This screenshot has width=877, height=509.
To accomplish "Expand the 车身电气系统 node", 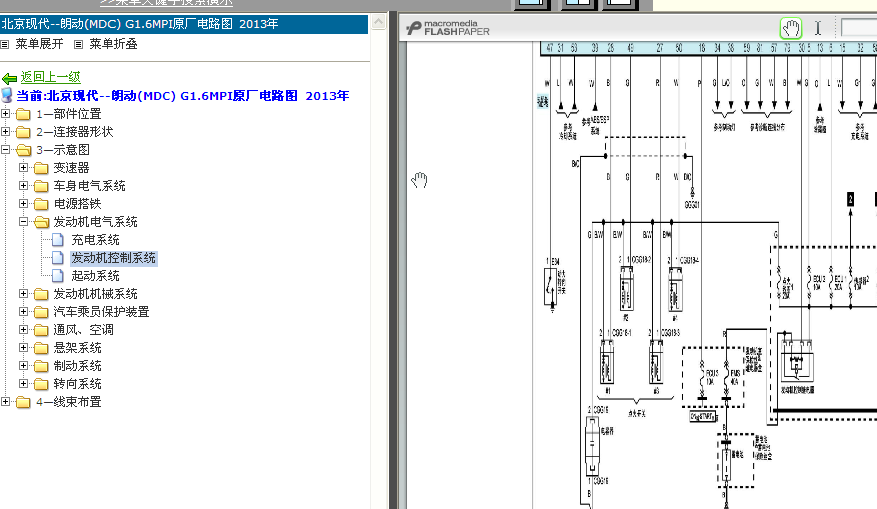I will tap(23, 185).
